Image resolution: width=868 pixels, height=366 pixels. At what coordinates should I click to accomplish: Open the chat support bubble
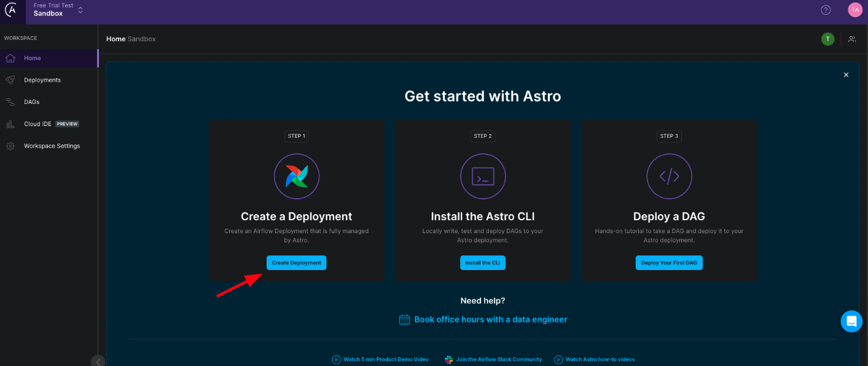851,321
